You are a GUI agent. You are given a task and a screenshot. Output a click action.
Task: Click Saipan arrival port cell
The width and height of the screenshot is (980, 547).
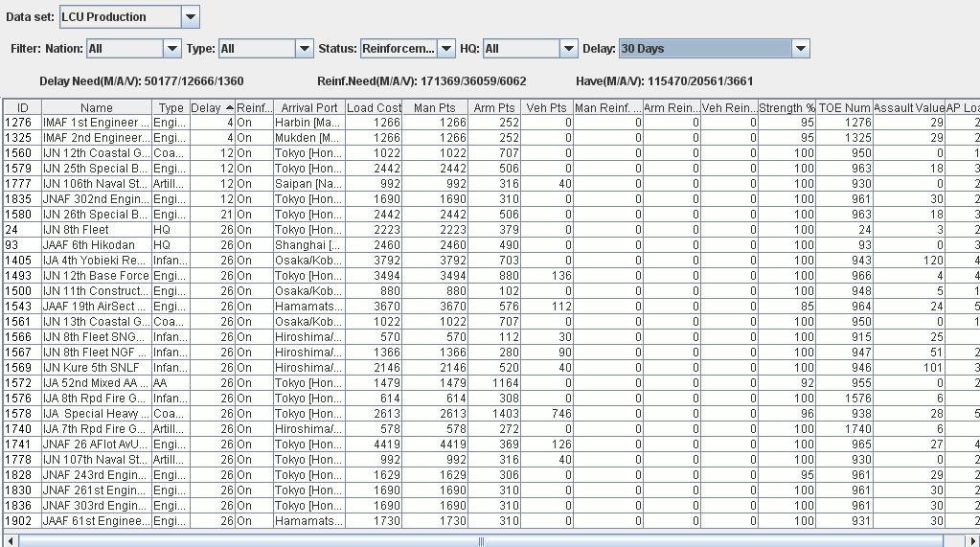point(308,184)
